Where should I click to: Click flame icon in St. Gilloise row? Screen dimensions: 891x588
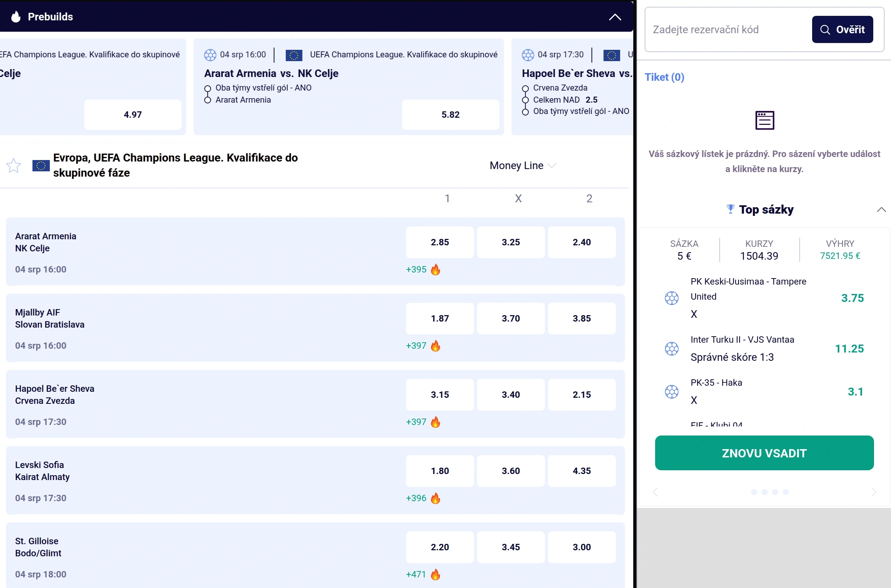pos(435,574)
